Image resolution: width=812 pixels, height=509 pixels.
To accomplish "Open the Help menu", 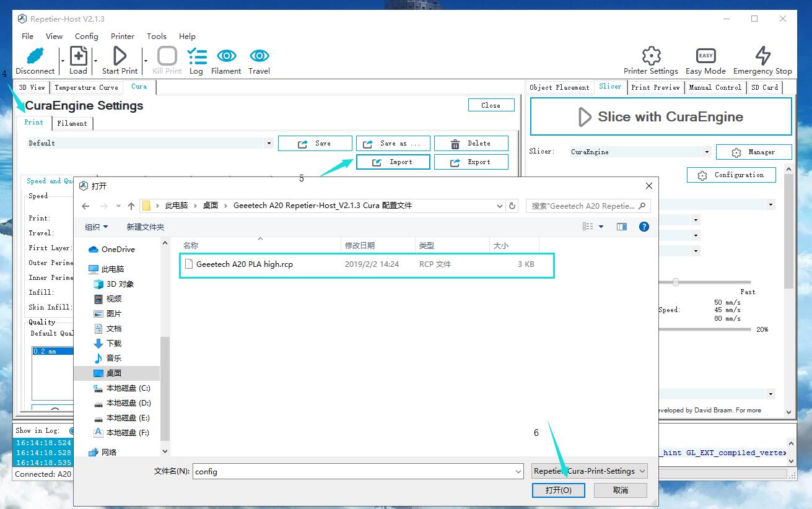I will (x=187, y=36).
